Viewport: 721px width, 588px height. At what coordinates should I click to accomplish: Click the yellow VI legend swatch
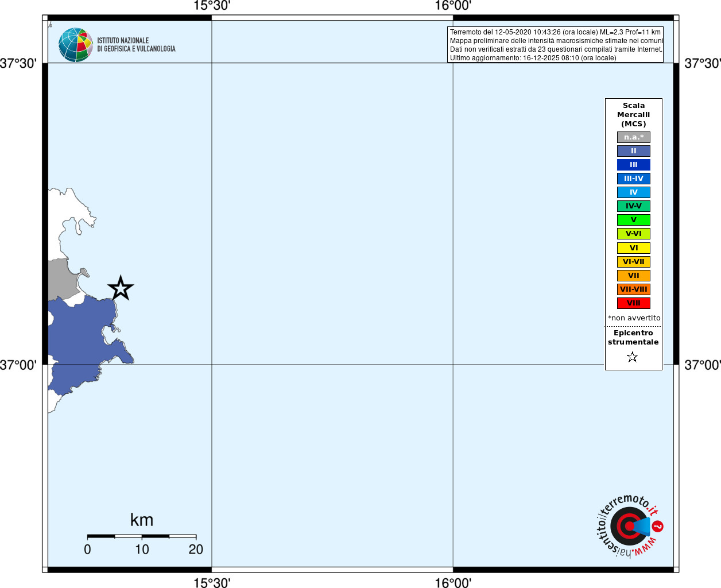pos(634,248)
